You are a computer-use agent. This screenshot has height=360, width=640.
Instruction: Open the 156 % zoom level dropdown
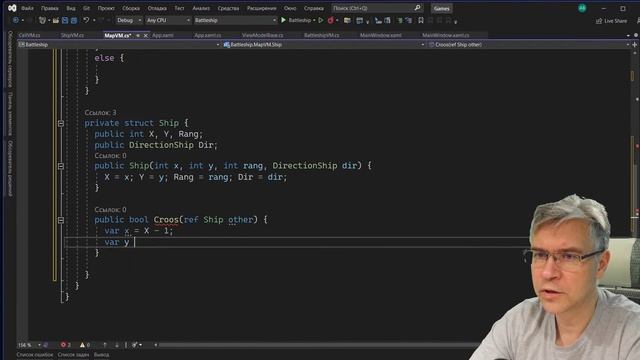pyautogui.click(x=29, y=345)
